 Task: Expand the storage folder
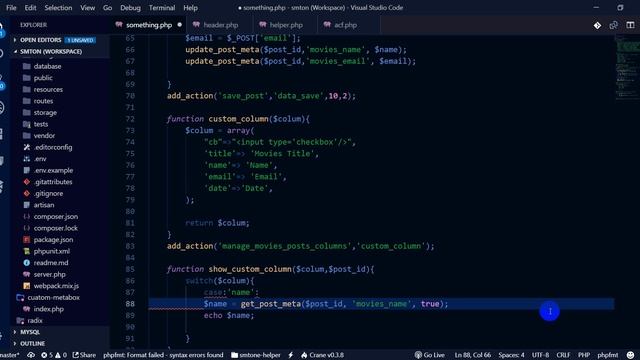45,112
